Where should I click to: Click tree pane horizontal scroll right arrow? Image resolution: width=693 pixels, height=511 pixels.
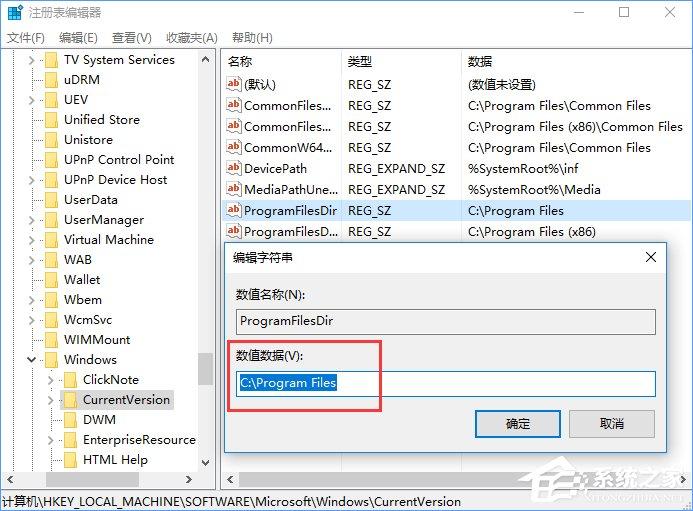pos(189,479)
